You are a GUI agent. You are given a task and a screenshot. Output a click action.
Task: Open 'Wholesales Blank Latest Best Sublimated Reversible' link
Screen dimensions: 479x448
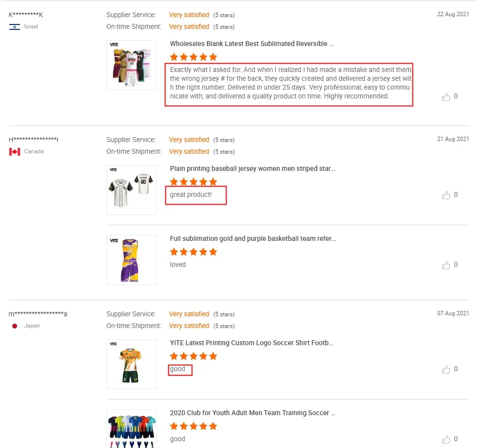pos(252,44)
